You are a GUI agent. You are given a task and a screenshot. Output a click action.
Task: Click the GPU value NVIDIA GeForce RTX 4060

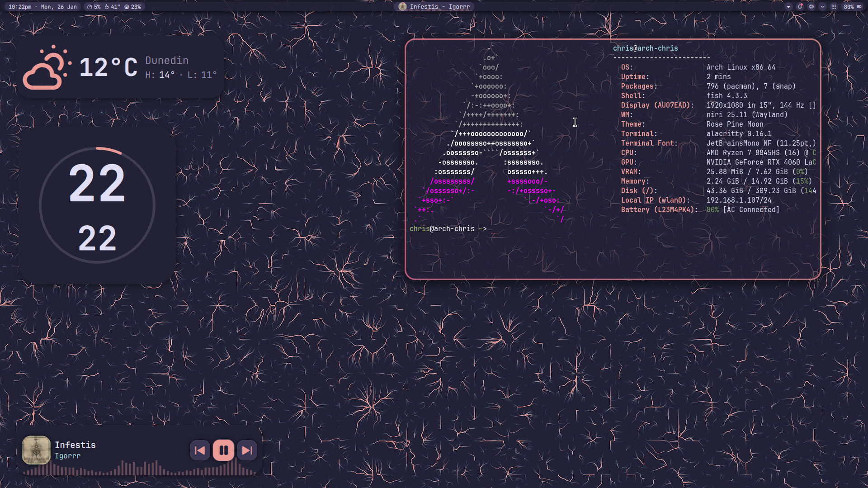[x=753, y=162]
